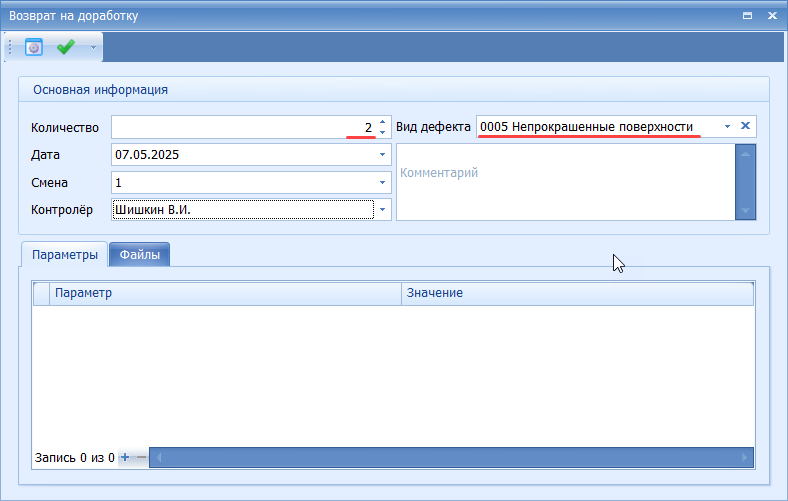Select the Параметры tab
This screenshot has width=788, height=501.
point(65,255)
